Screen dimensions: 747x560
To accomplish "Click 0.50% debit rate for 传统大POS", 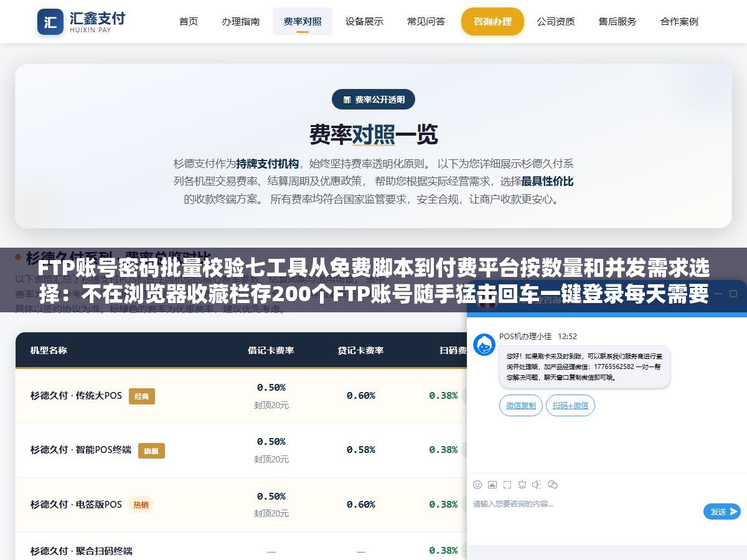I will tap(271, 388).
